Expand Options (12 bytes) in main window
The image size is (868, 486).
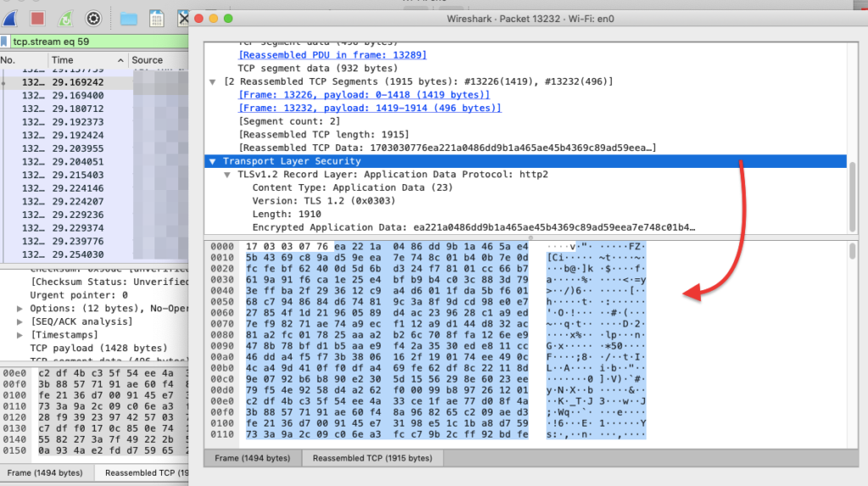tap(20, 309)
